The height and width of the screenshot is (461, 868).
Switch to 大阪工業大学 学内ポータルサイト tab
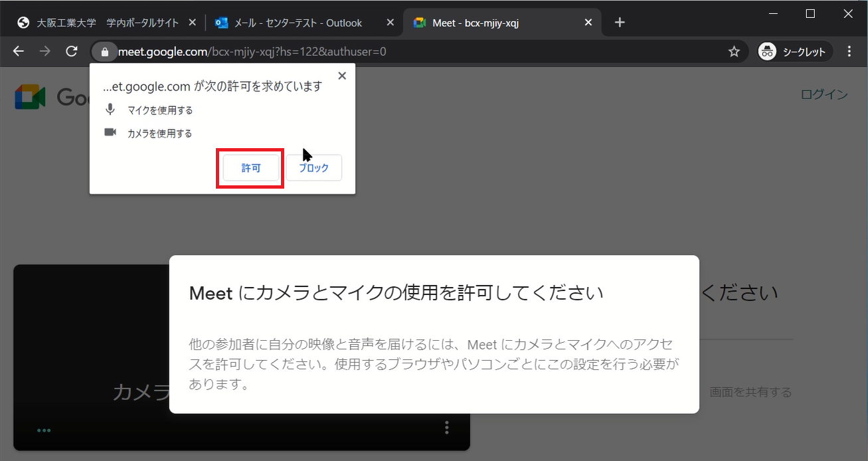point(108,23)
